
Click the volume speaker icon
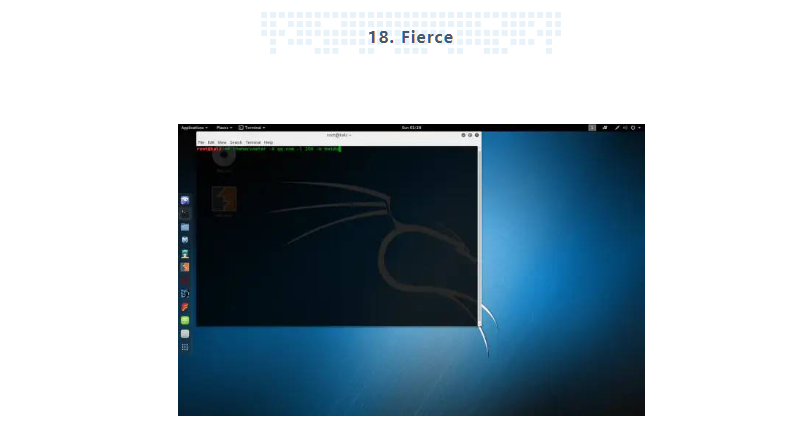pyautogui.click(x=628, y=128)
